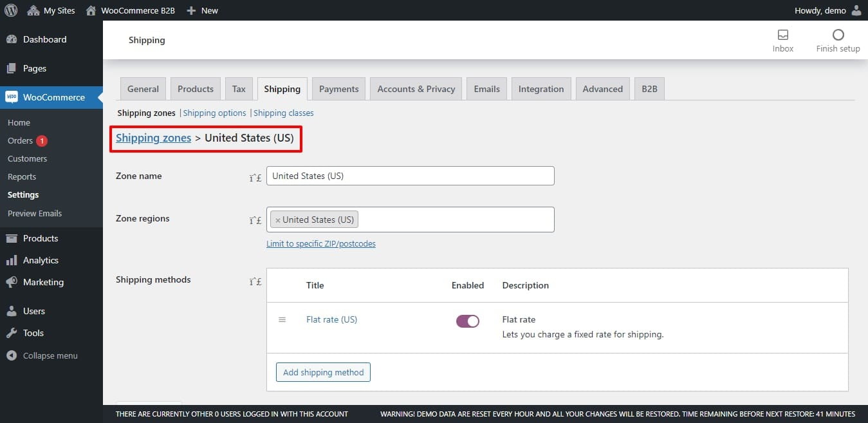Click the user avatar icon
Image resolution: width=868 pixels, height=423 pixels.
pos(856,10)
